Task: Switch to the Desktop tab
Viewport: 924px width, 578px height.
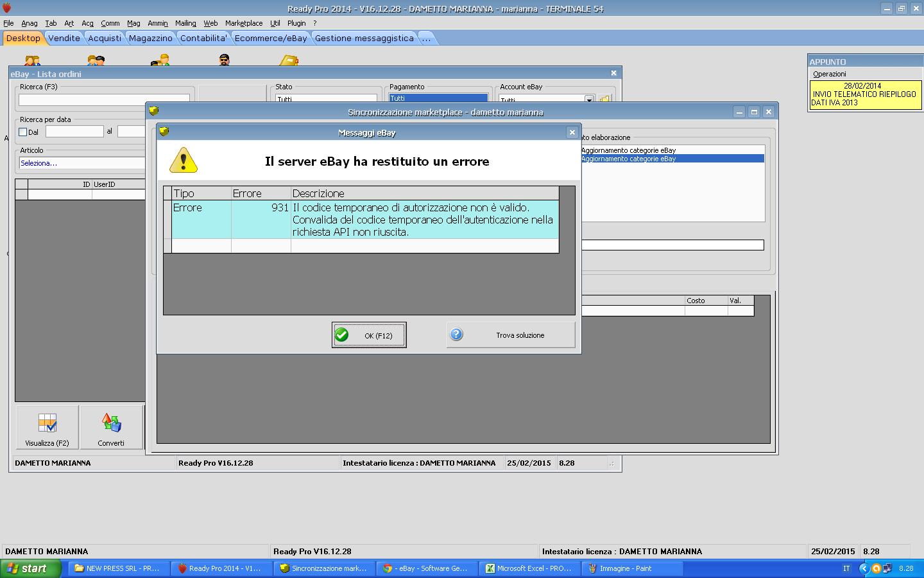Action: 23,38
